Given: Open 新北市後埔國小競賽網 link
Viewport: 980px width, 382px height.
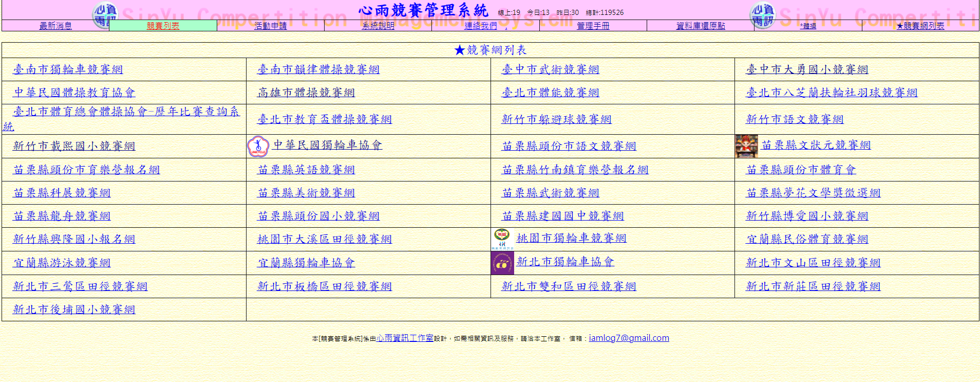Looking at the screenshot, I should 74,310.
